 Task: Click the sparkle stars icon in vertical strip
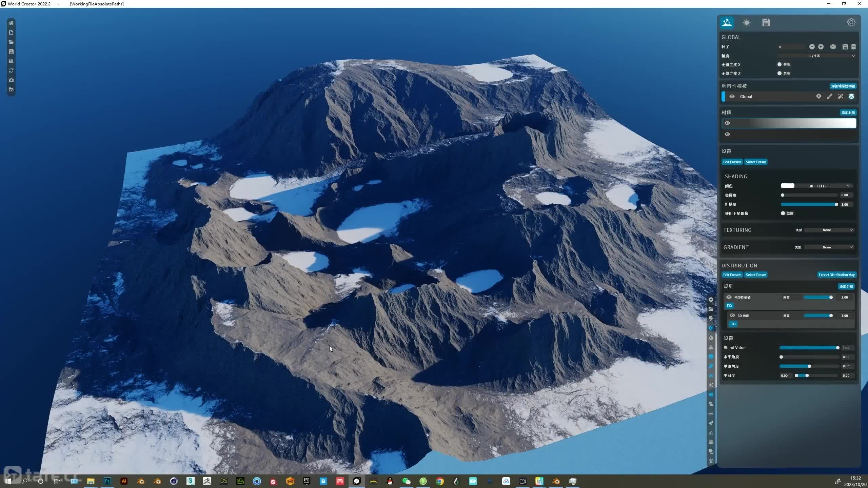pos(711,385)
